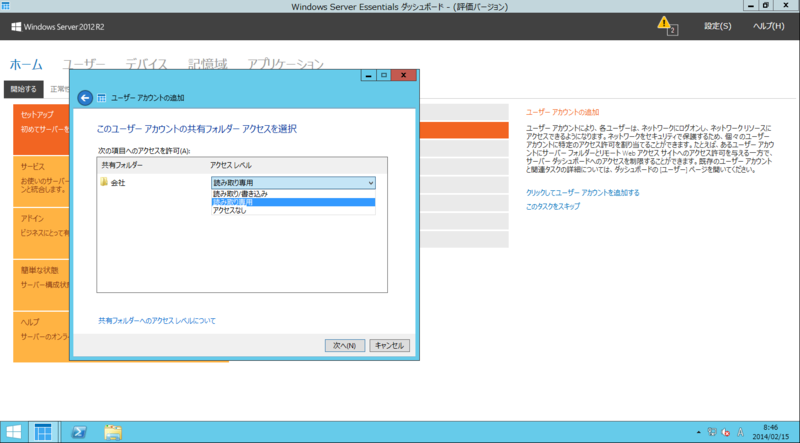The width and height of the screenshot is (800, 443).
Task: Click the 次へ(N) button
Action: (x=345, y=346)
